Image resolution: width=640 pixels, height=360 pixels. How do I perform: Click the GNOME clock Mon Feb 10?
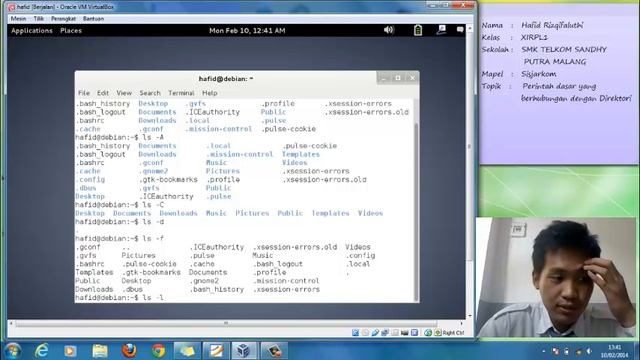pyautogui.click(x=247, y=31)
